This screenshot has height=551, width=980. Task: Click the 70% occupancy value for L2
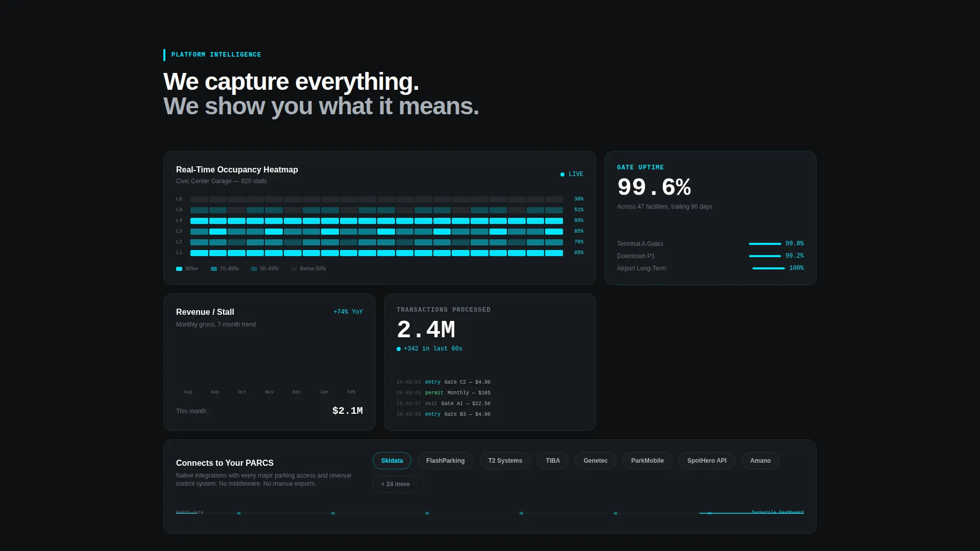point(578,242)
